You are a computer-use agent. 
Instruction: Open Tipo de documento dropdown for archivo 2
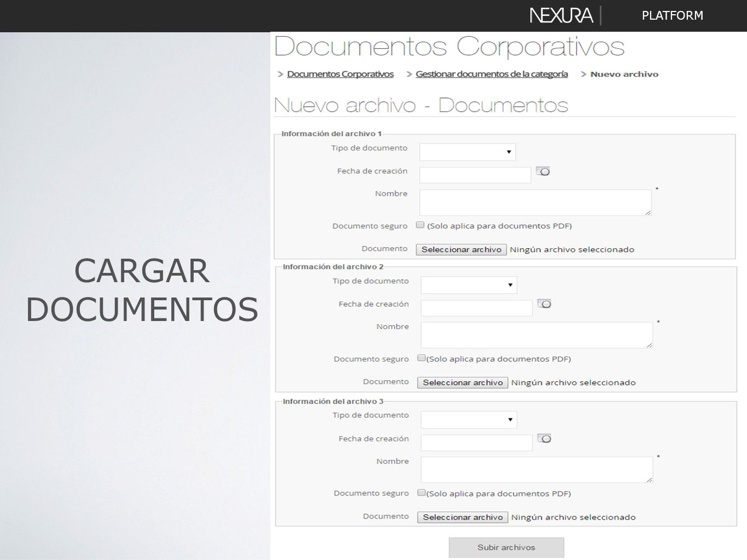point(469,285)
